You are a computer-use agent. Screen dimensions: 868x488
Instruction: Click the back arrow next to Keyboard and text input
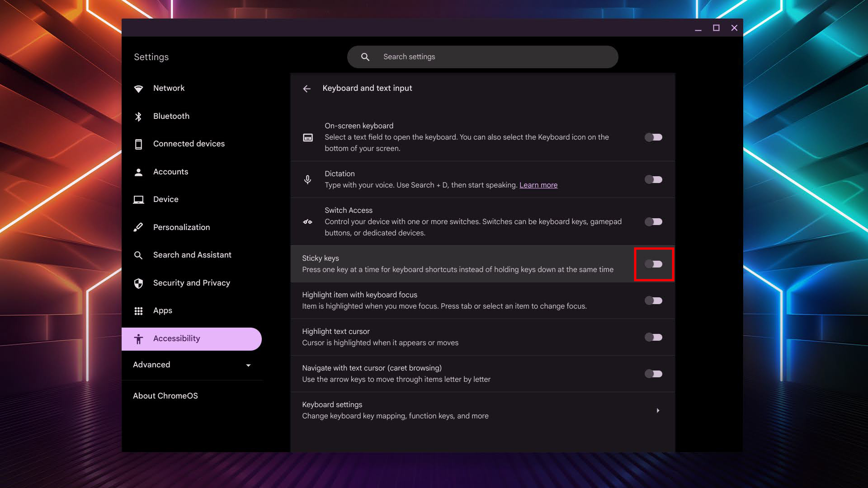coord(307,89)
